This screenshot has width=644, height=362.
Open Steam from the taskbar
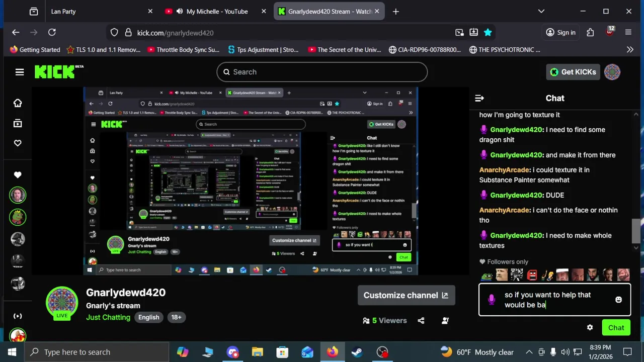(x=357, y=352)
